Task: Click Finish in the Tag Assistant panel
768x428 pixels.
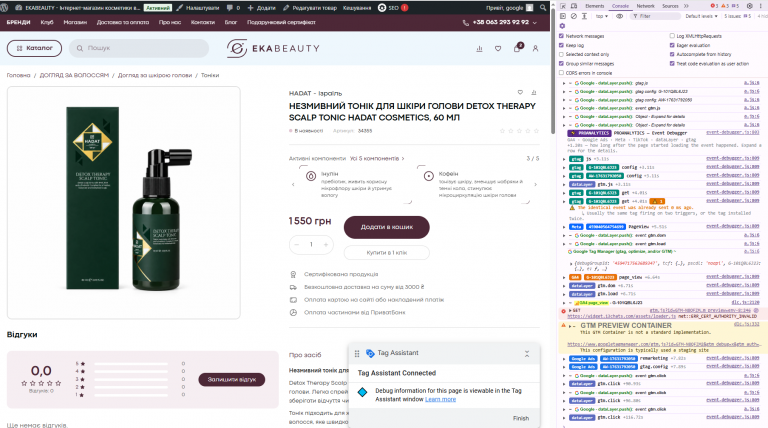Action: [521, 418]
